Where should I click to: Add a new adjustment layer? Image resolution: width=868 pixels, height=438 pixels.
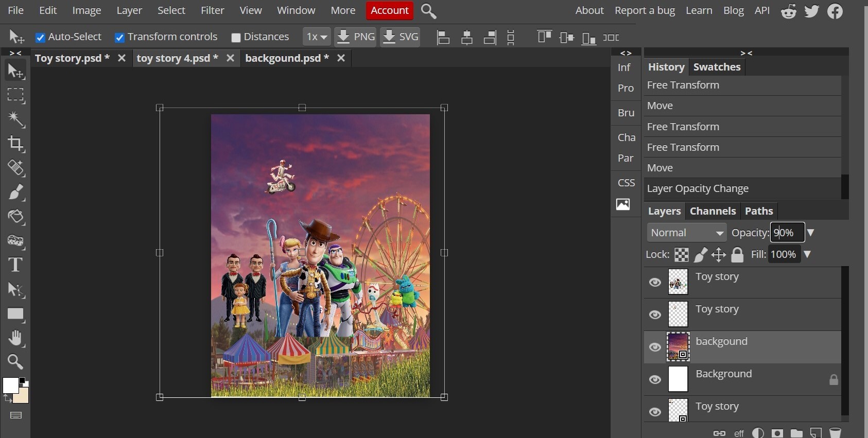click(758, 433)
